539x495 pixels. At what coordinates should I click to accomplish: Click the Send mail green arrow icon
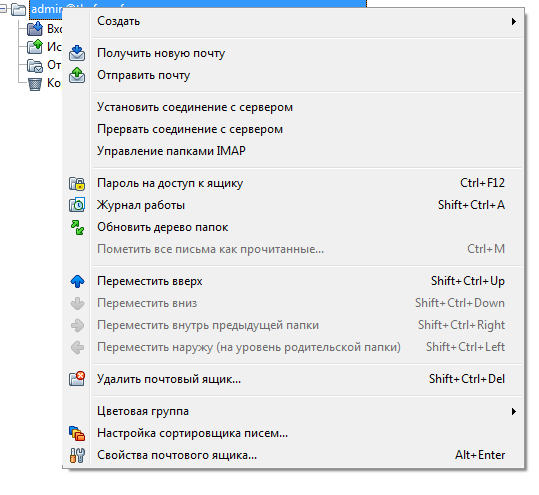[x=77, y=75]
